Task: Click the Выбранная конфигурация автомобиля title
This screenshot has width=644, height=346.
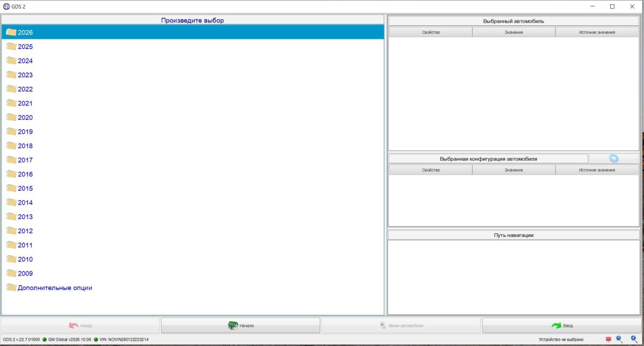Action: point(488,159)
